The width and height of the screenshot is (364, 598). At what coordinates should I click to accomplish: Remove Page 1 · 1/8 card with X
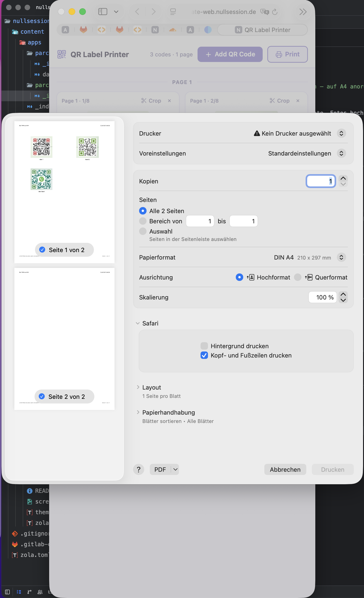[x=169, y=101]
